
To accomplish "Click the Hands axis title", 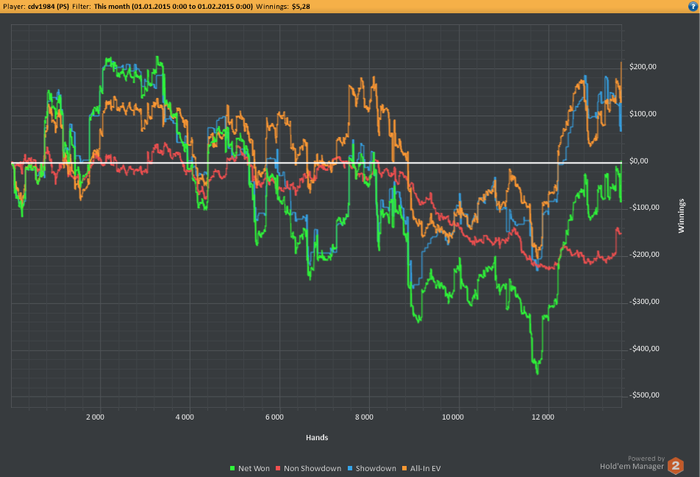I will click(x=317, y=438).
